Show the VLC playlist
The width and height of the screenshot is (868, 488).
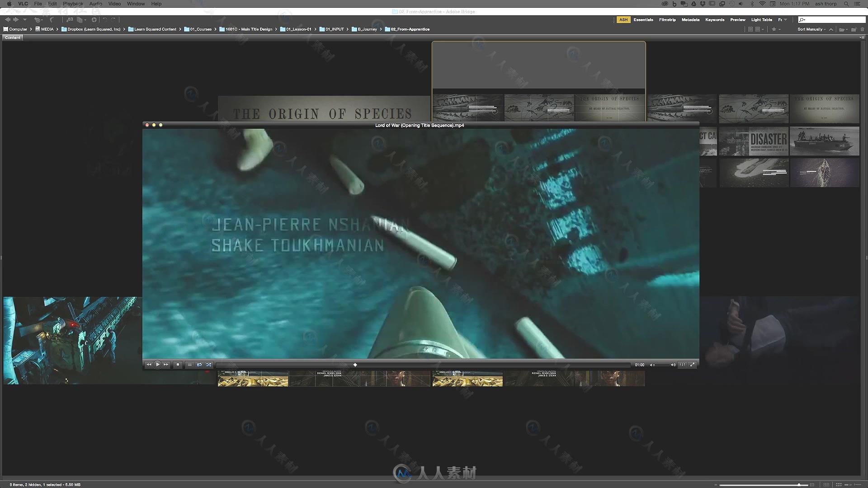coord(189,365)
